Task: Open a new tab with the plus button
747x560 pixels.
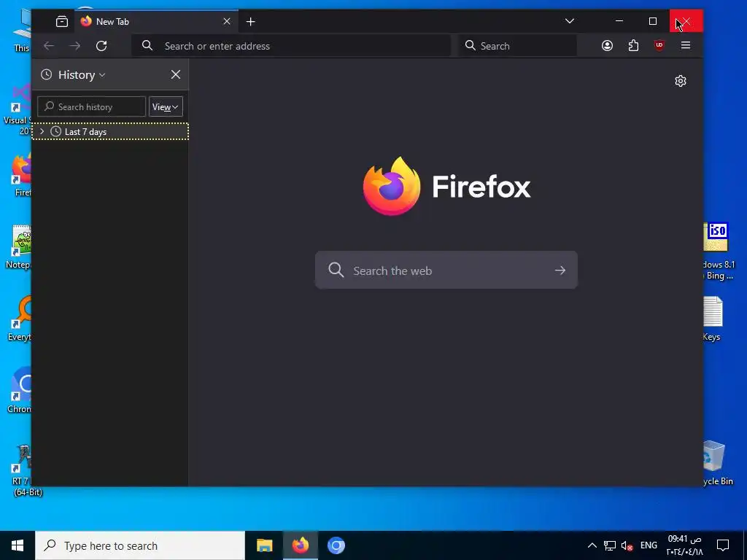Action: click(x=251, y=21)
